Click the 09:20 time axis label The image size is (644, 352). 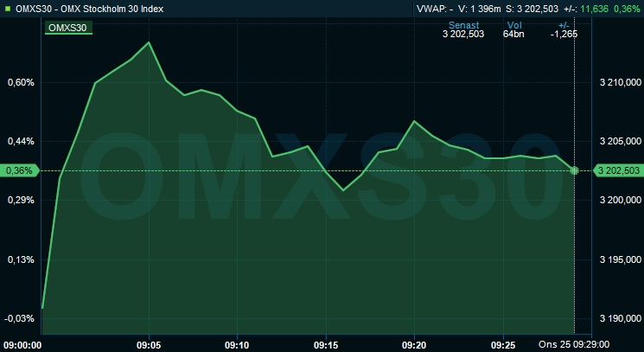(415, 343)
